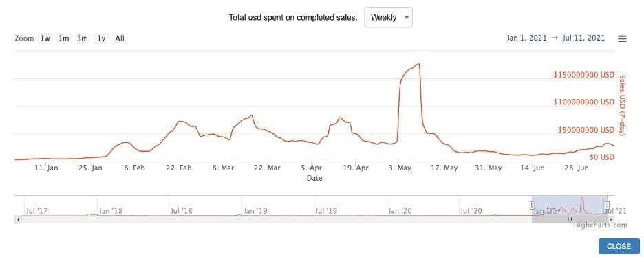Click the left navigator range handle
This screenshot has width=644, height=257.
(532, 205)
